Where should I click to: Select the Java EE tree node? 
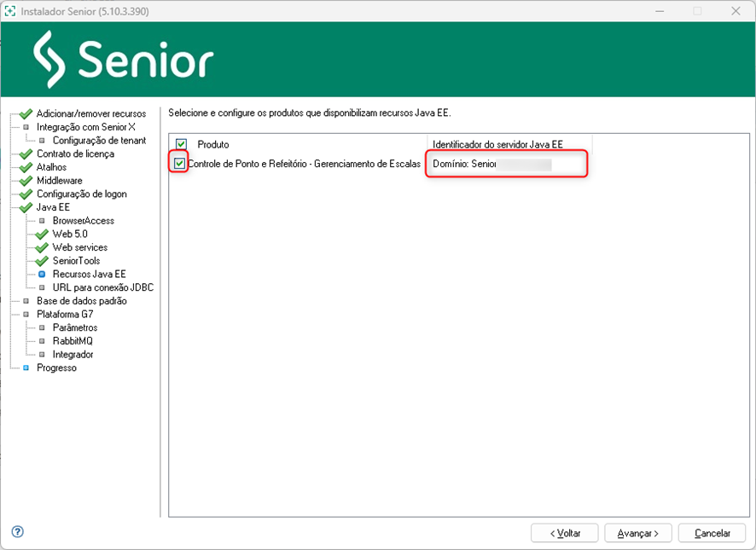coord(53,207)
